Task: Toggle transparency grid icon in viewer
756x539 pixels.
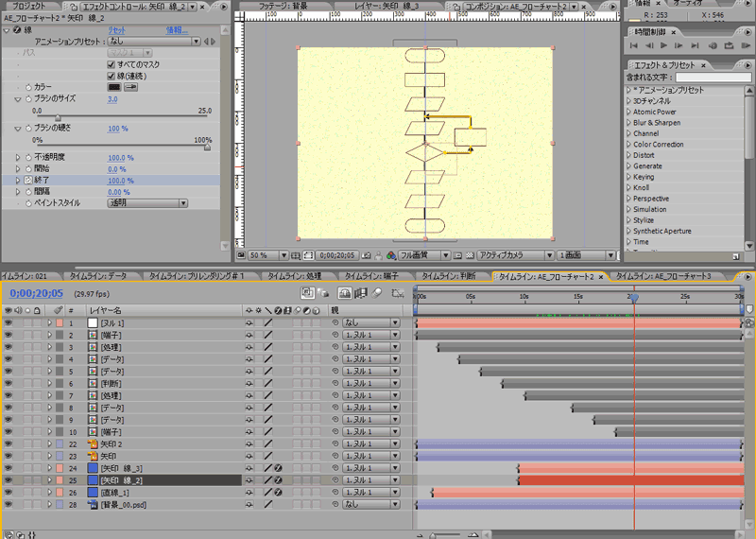Action: (469, 255)
